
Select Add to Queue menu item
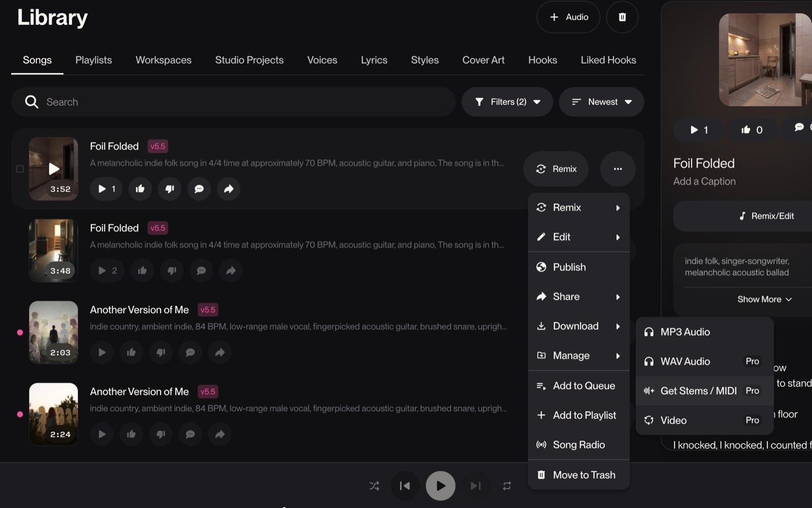point(579,386)
